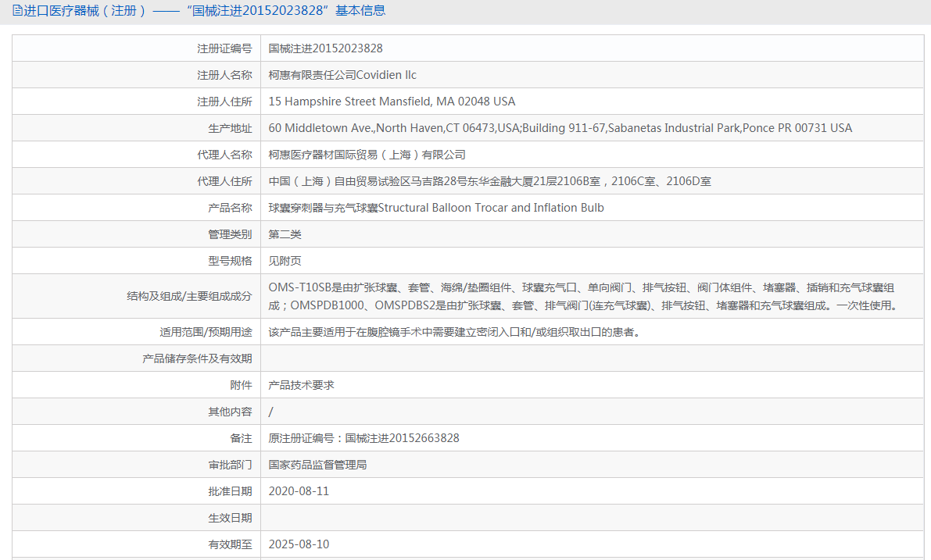Select the Structural Balloon Trocar product name

tap(436, 208)
